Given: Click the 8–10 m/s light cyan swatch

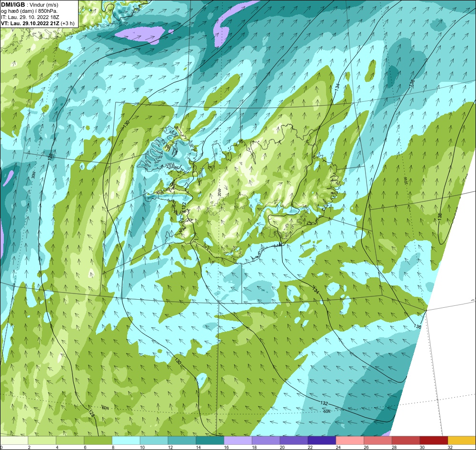Looking at the screenshot, I should (x=126, y=440).
